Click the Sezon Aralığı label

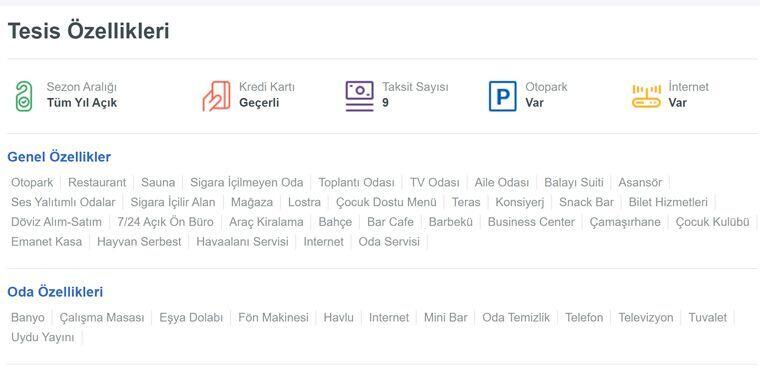click(82, 87)
